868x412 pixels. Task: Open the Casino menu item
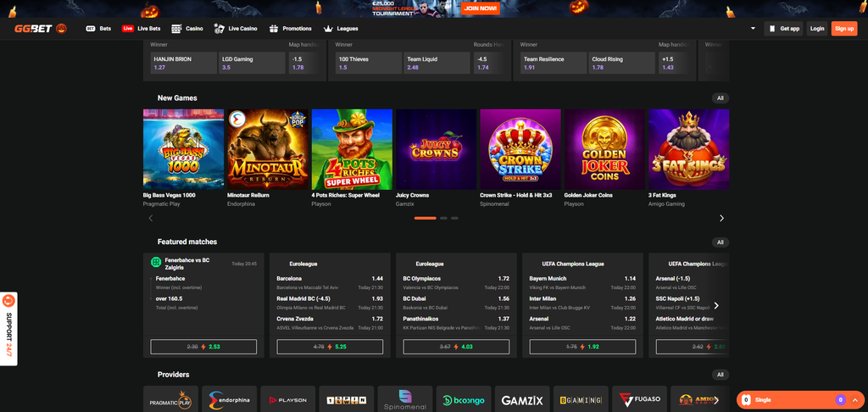tap(187, 28)
